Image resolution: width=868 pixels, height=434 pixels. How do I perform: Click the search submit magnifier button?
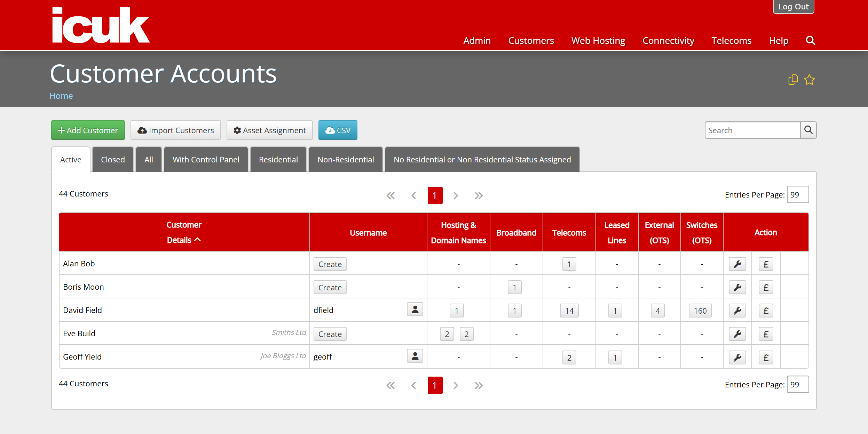click(808, 130)
